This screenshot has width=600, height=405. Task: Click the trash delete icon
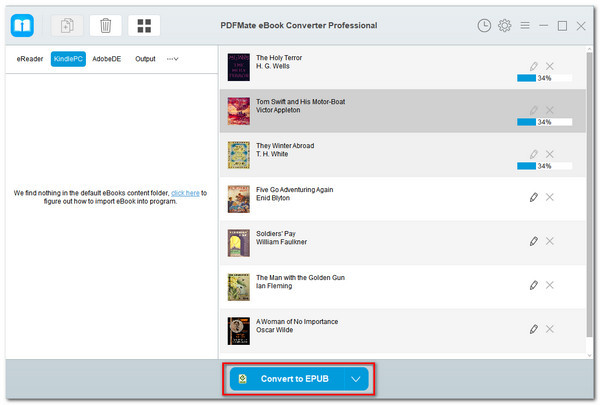pyautogui.click(x=105, y=25)
